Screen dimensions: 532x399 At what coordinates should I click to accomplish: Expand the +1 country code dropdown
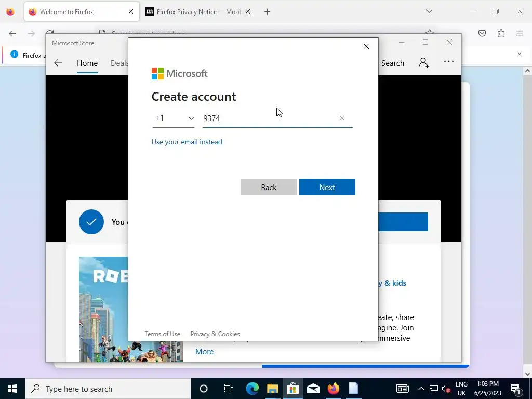point(174,118)
